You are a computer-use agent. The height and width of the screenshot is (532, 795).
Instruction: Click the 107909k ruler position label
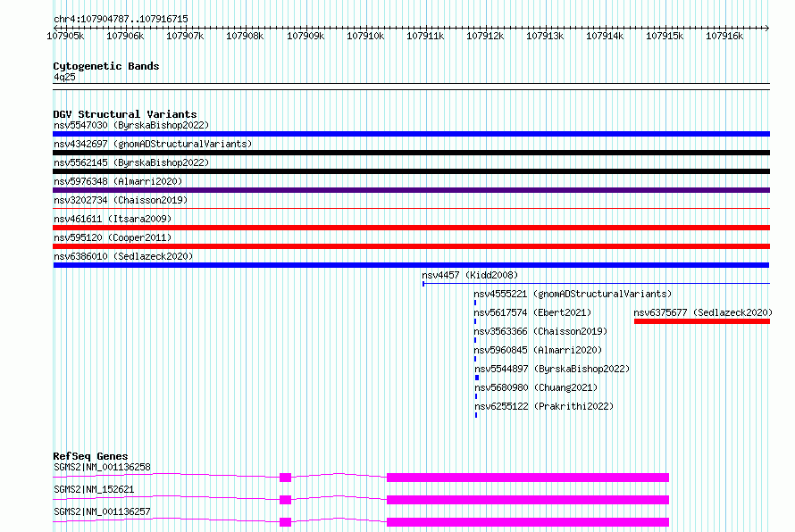(x=305, y=36)
